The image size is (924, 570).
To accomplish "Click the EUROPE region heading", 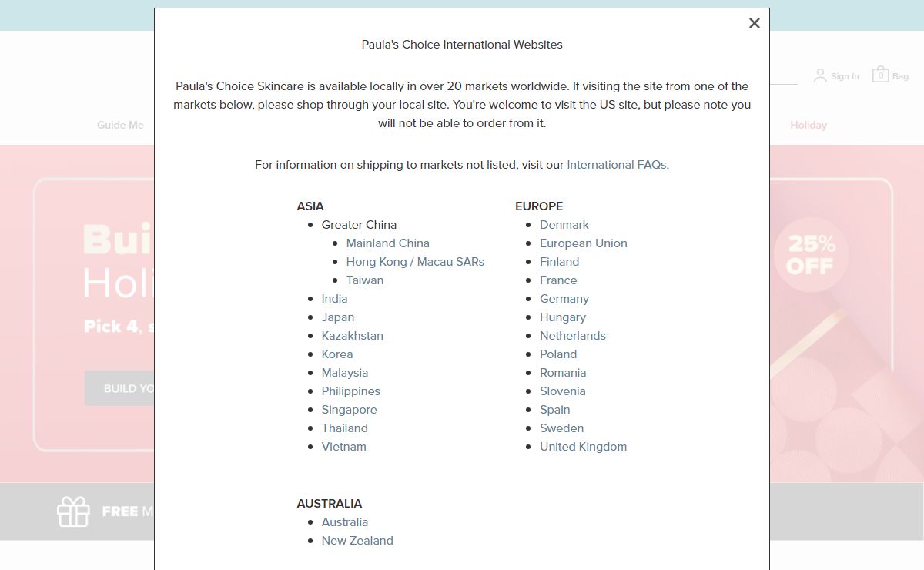I will coord(539,206).
